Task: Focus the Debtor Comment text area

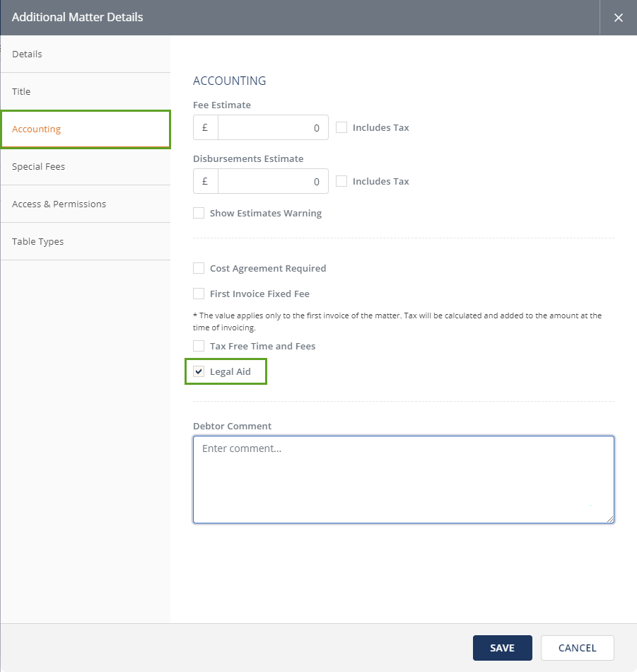Action: point(403,480)
